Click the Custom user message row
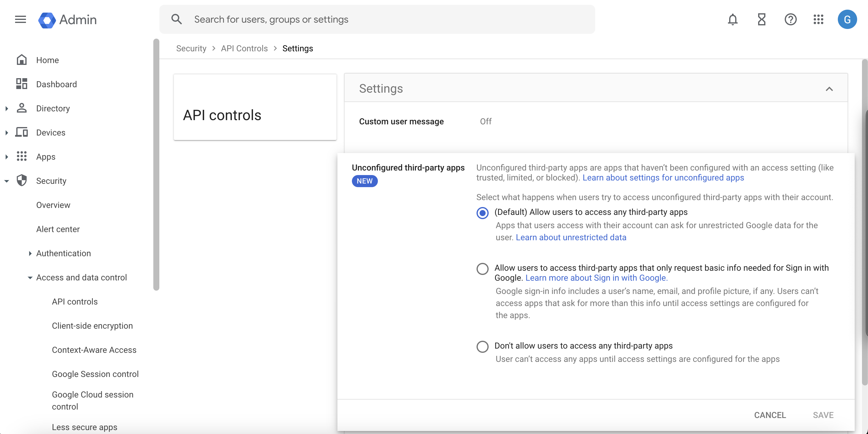868x434 pixels. coord(595,121)
